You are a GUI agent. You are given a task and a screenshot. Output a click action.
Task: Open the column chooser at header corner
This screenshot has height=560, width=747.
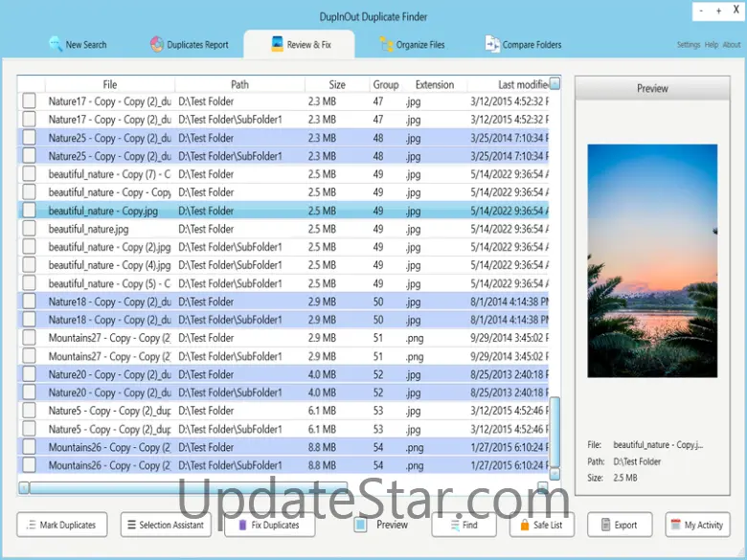(555, 84)
